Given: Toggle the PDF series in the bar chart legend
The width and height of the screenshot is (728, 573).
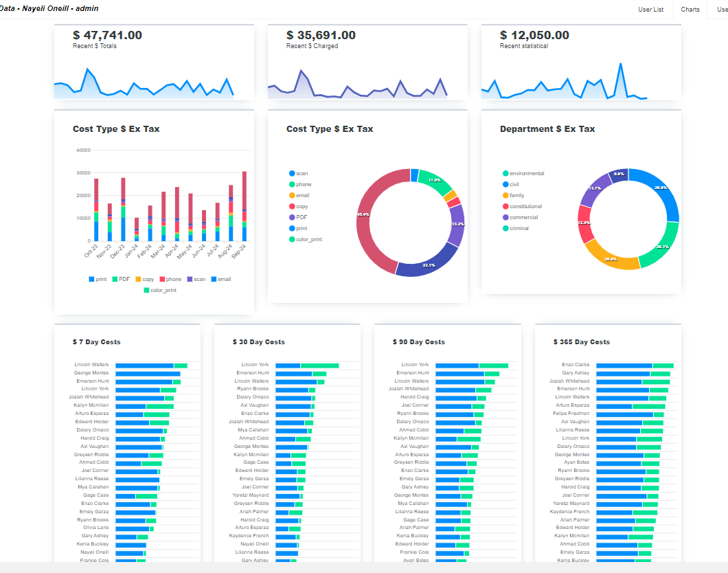Looking at the screenshot, I should click(x=124, y=280).
